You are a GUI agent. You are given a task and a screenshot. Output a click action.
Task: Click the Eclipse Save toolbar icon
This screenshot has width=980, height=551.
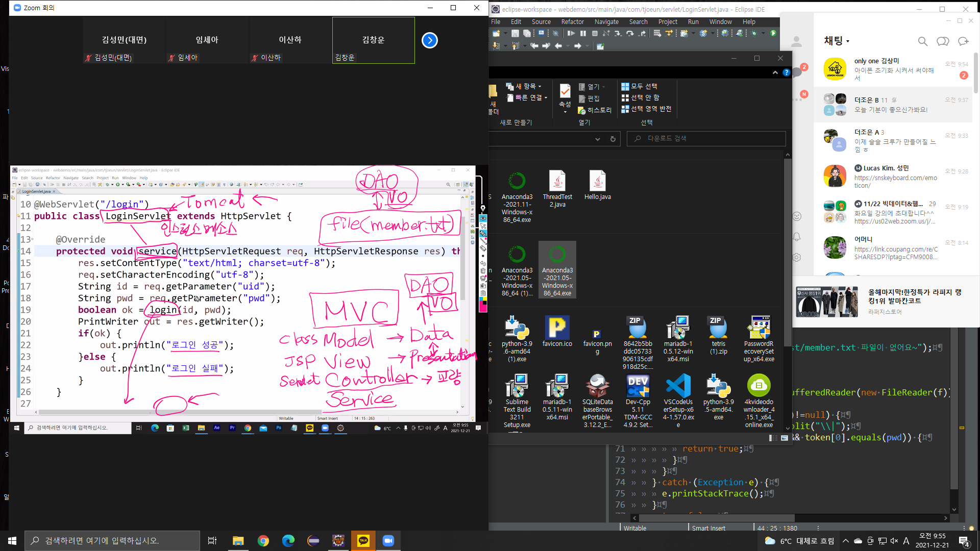(515, 33)
